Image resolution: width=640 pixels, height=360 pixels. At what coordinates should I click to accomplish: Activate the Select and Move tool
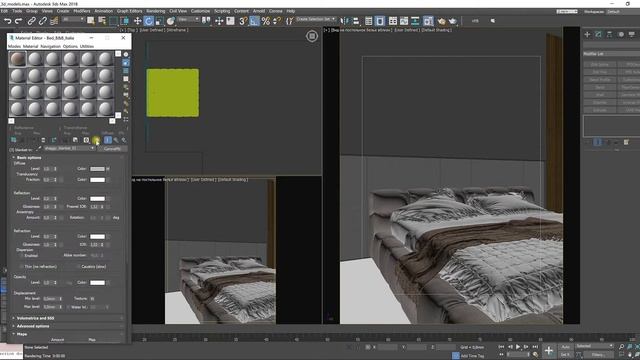click(x=138, y=21)
